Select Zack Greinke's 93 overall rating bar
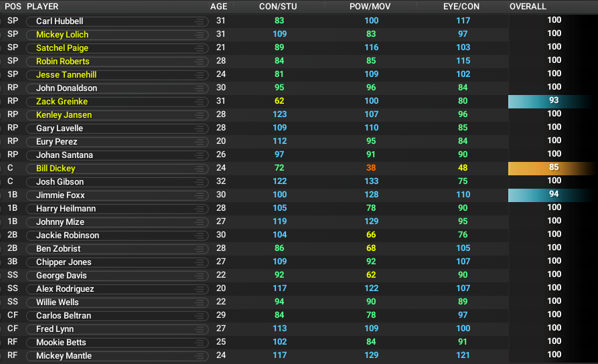The height and width of the screenshot is (364, 598). [553, 102]
